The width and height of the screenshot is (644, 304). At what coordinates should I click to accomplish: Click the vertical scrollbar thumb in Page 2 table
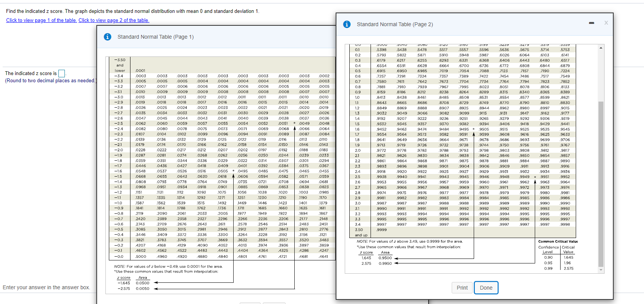click(x=601, y=184)
